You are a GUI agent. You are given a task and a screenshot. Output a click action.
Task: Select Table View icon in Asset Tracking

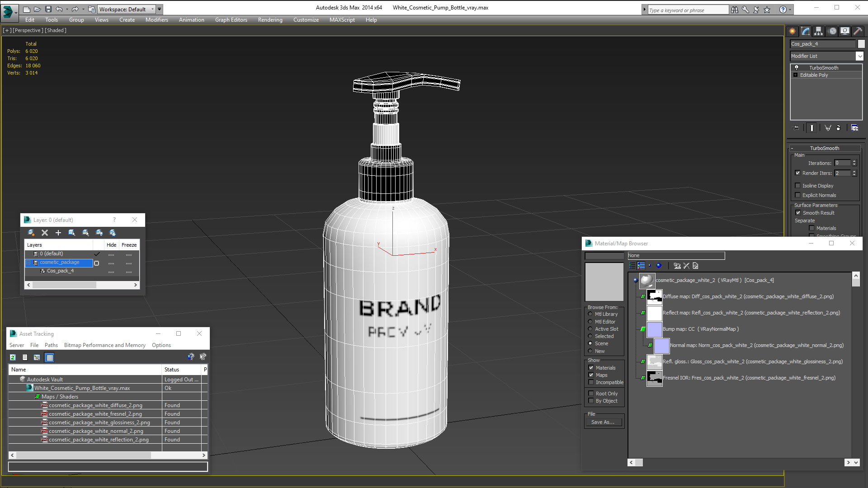50,357
